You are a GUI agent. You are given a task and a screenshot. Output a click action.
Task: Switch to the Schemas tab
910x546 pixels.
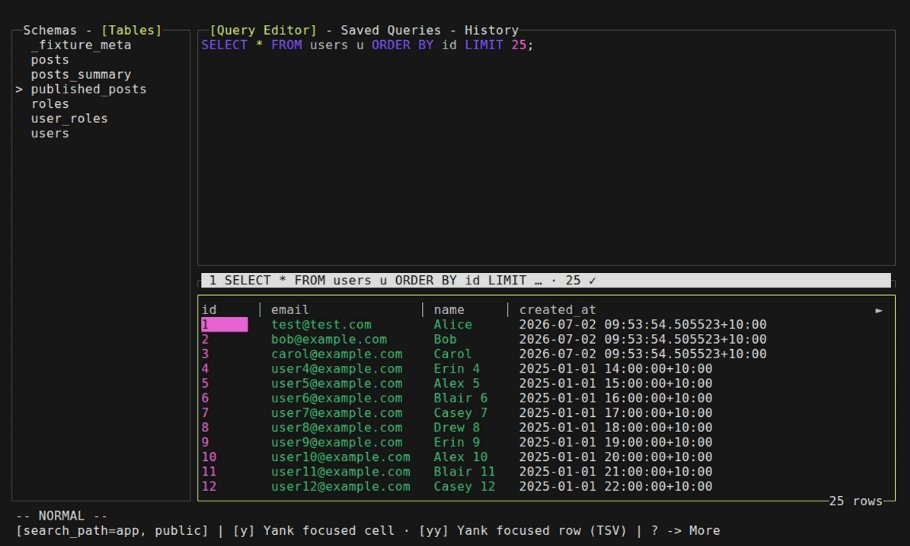[x=50, y=30]
